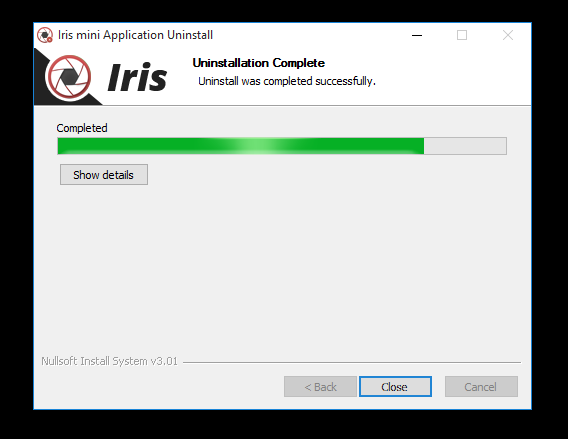
Task: Expand the log with Show details
Action: (x=104, y=175)
